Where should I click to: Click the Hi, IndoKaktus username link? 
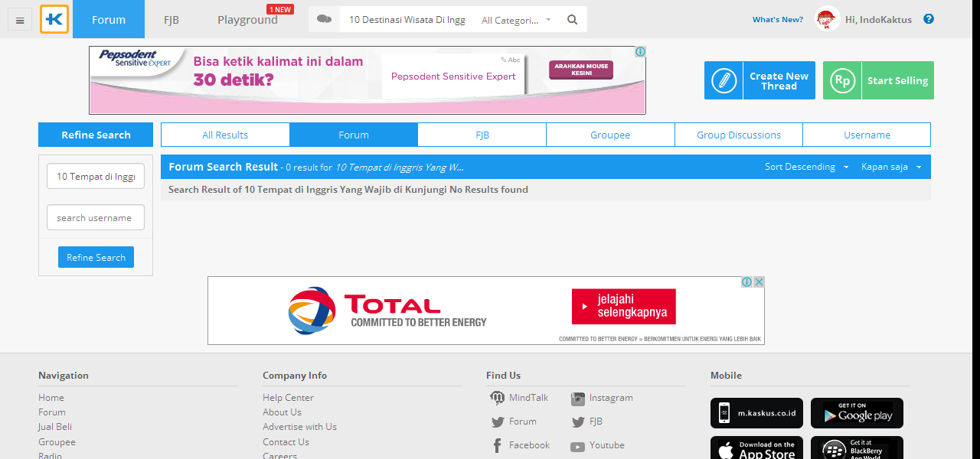pos(878,20)
